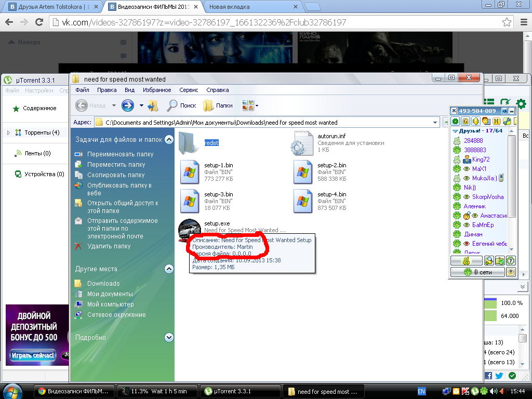The height and width of the screenshot is (399, 532).
Task: Bookmark the page with the star icon
Action: pyautogui.click(x=507, y=22)
